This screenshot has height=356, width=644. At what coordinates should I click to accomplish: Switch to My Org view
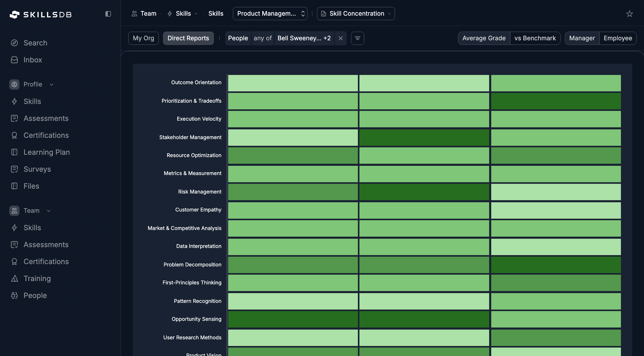(x=143, y=38)
